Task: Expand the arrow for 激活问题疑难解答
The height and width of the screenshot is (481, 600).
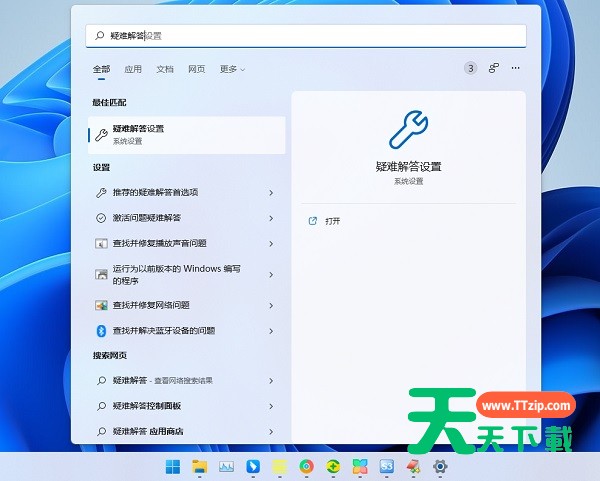Action: pos(271,218)
